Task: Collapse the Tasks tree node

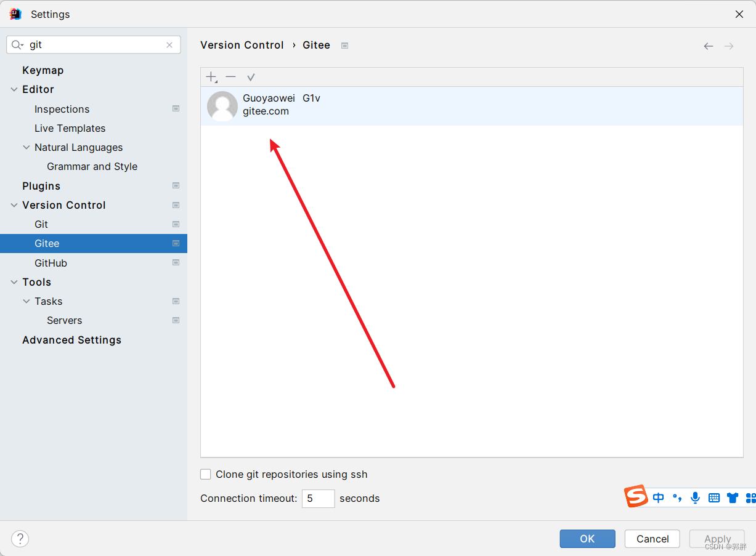Action: coord(26,301)
